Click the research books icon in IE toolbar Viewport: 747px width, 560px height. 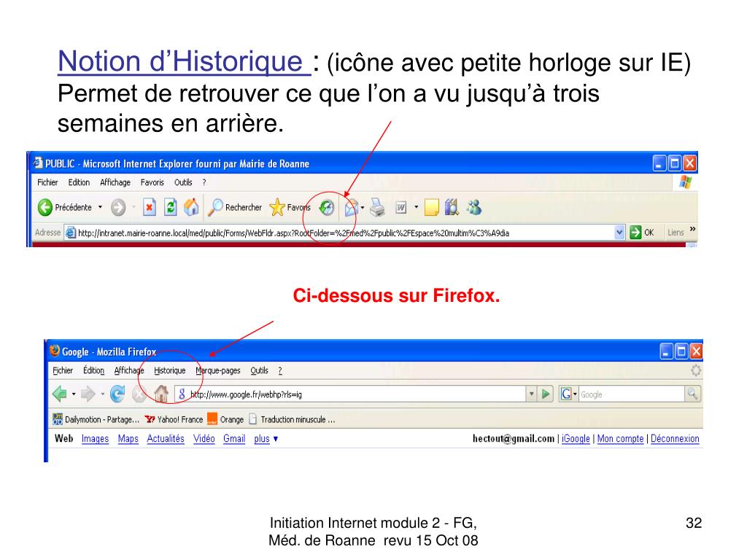click(x=452, y=207)
